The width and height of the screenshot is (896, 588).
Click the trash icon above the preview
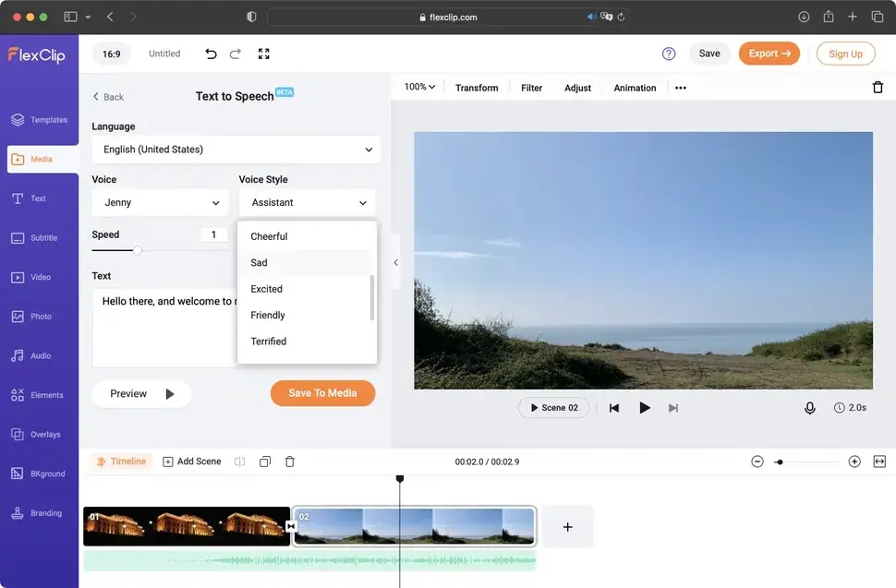(878, 88)
